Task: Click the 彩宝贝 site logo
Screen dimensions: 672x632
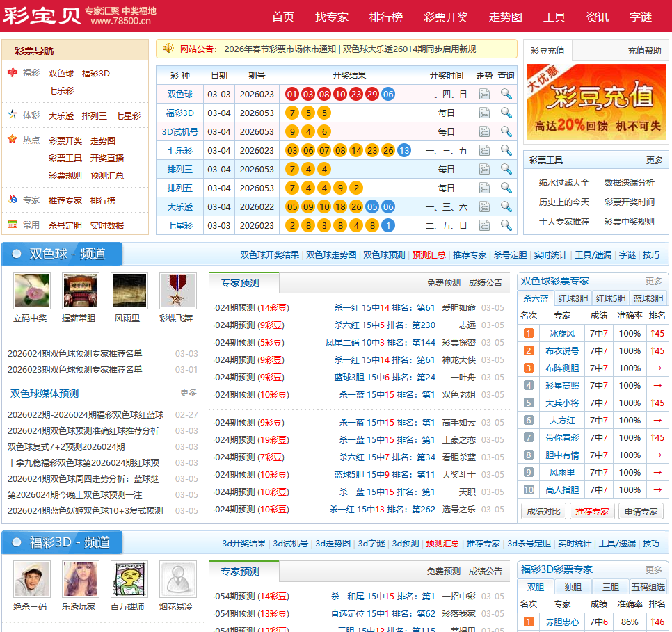Action: (42, 15)
